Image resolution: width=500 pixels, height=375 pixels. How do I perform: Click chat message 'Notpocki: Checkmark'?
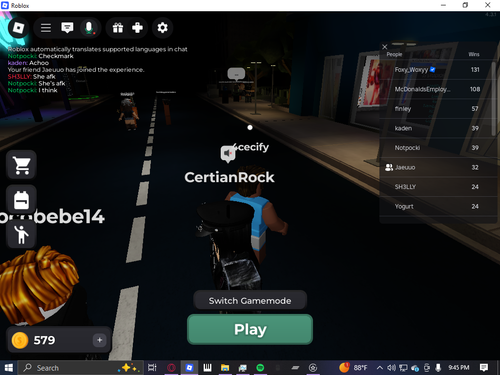point(41,56)
